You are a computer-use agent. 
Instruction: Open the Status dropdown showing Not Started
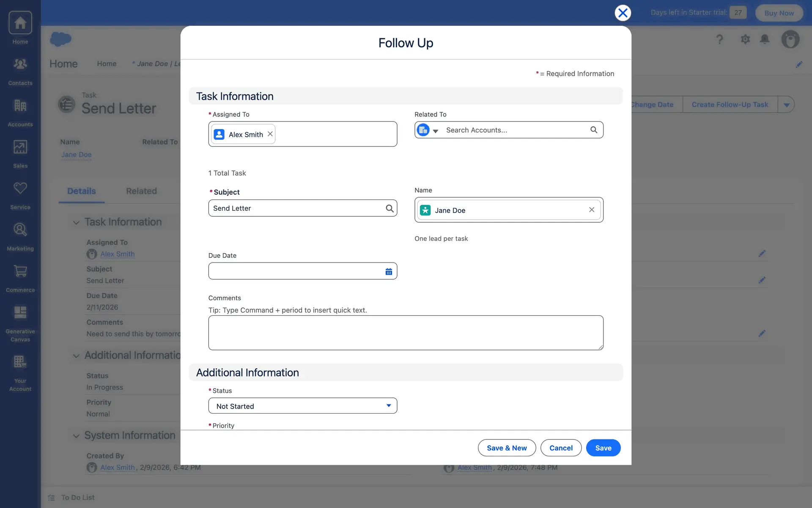pos(303,406)
